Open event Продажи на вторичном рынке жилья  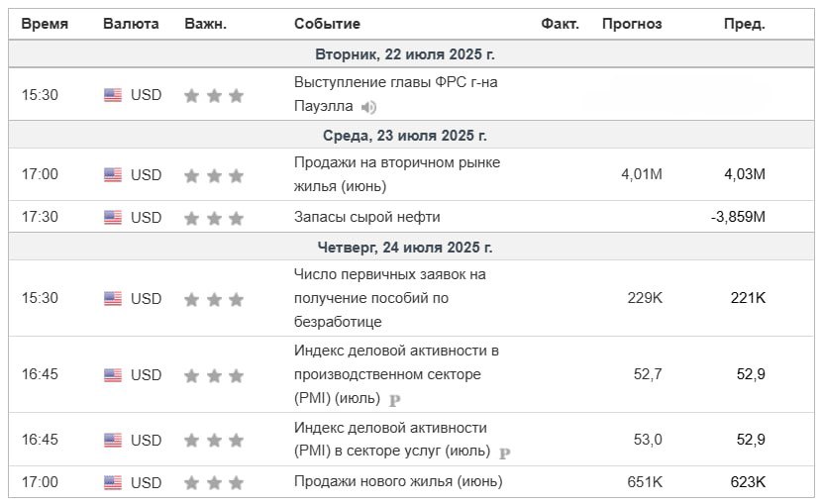pyautogui.click(x=397, y=174)
